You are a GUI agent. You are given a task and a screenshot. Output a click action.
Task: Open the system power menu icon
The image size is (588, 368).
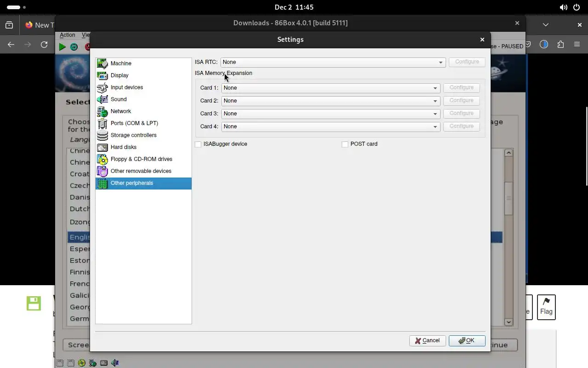pyautogui.click(x=577, y=7)
